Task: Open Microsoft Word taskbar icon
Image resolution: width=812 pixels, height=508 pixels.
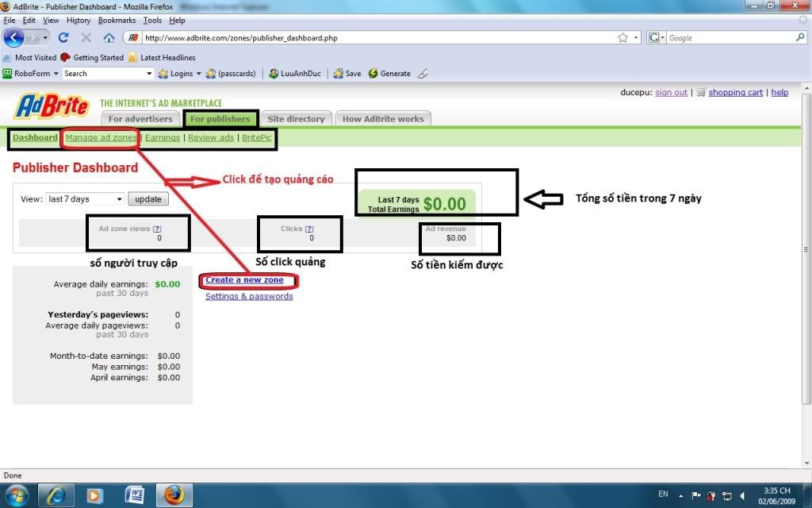Action: click(x=134, y=495)
